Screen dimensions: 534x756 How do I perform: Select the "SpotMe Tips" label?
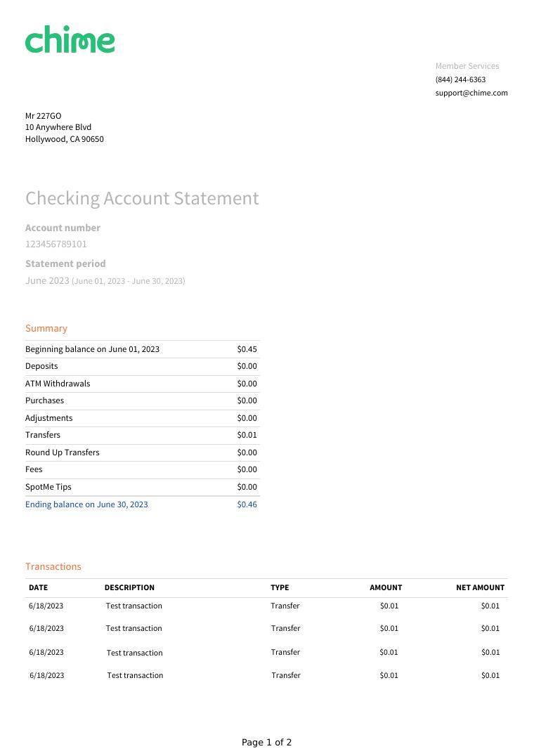coord(48,487)
